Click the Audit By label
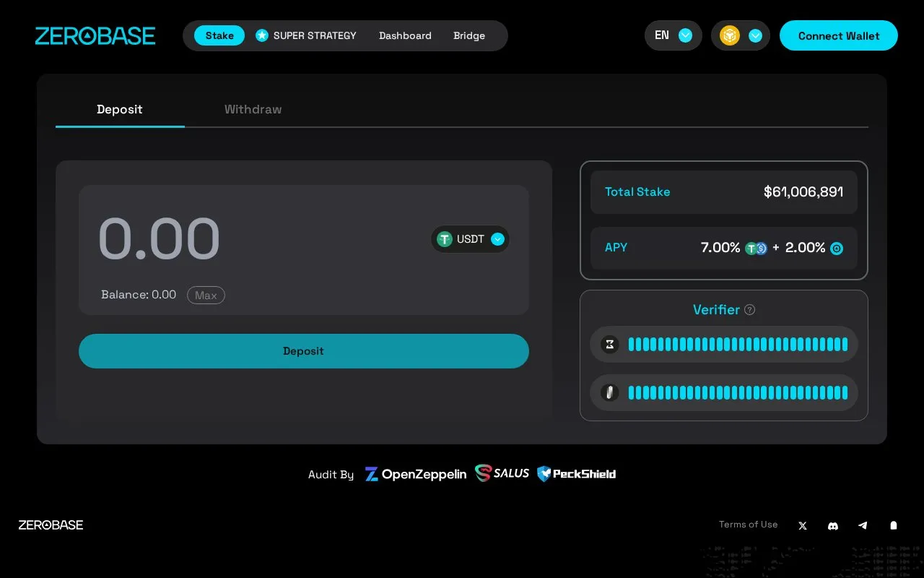924x578 pixels. [331, 475]
